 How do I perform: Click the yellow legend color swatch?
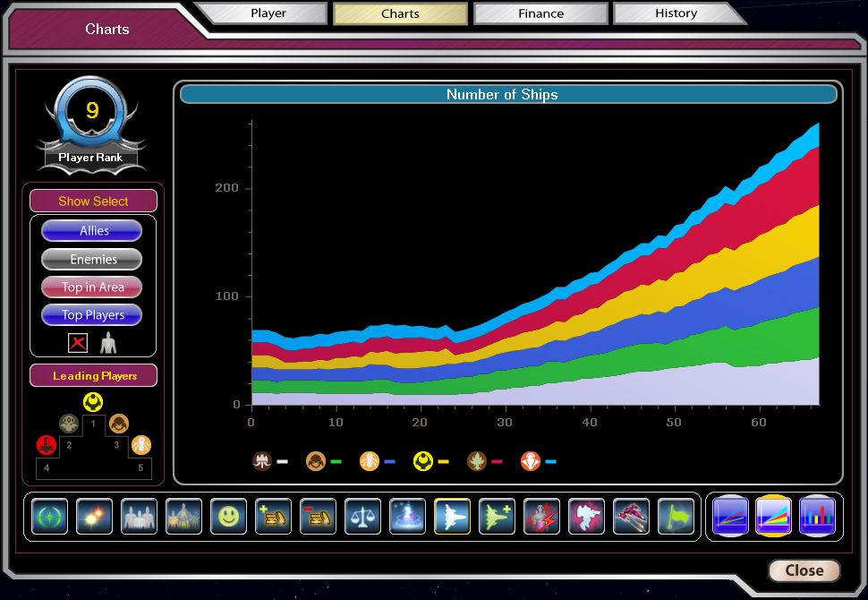point(443,462)
